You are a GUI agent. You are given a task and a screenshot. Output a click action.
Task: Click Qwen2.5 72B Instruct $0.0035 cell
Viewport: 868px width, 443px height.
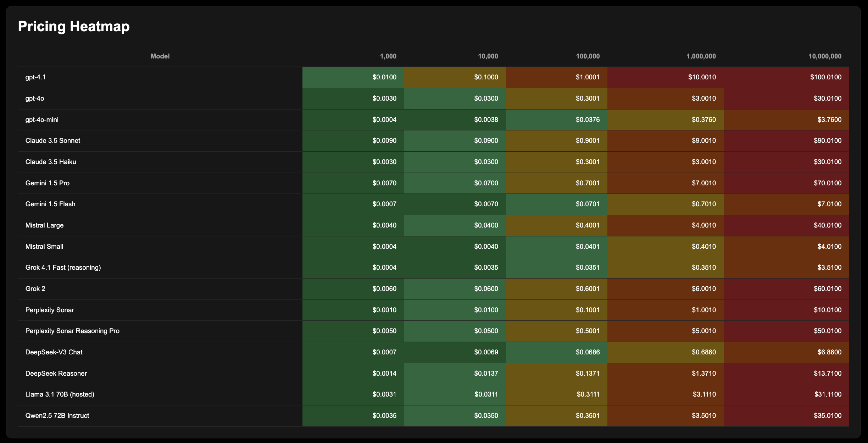[384, 416]
